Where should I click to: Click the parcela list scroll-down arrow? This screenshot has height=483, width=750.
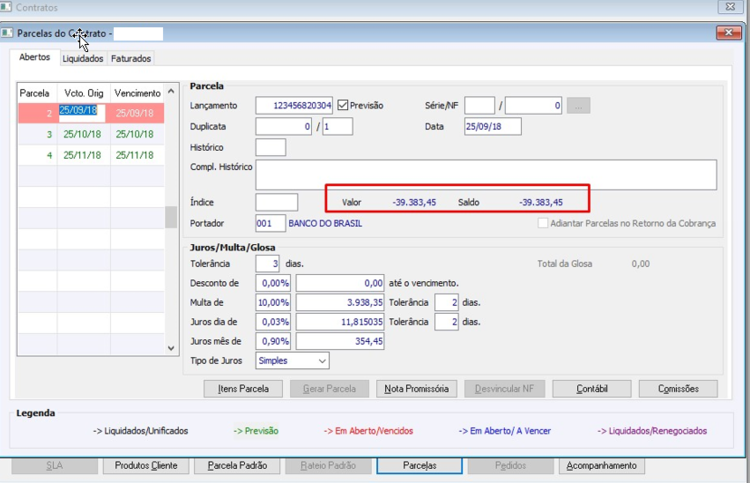point(171,348)
